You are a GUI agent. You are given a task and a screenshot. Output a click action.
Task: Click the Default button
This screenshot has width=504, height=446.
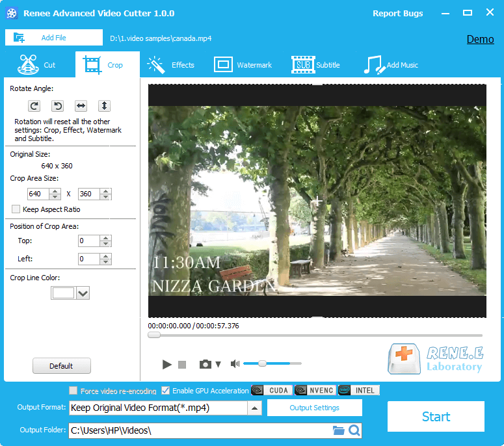pyautogui.click(x=61, y=366)
